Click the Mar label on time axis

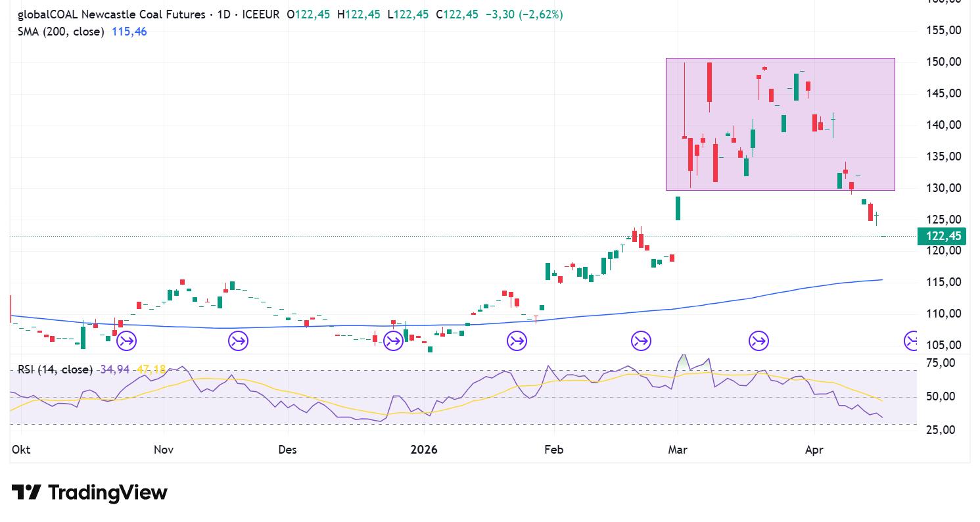point(677,450)
